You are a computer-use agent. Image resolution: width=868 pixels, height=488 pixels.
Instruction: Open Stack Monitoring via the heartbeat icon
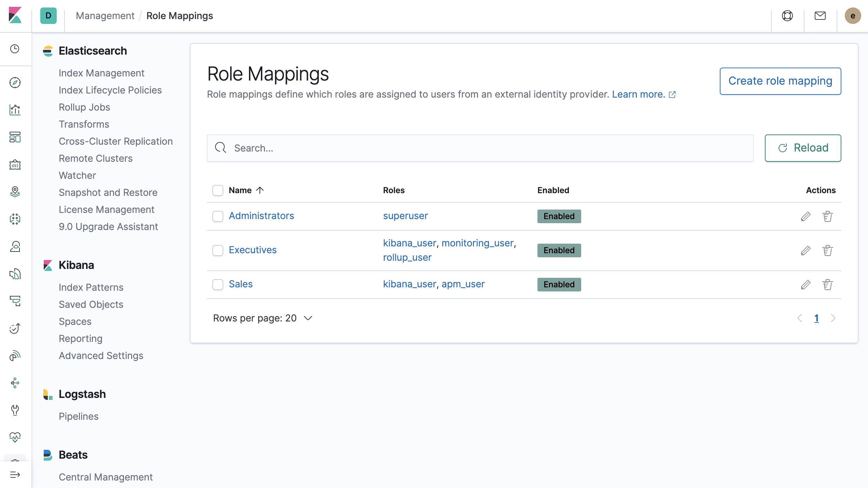coord(15,437)
